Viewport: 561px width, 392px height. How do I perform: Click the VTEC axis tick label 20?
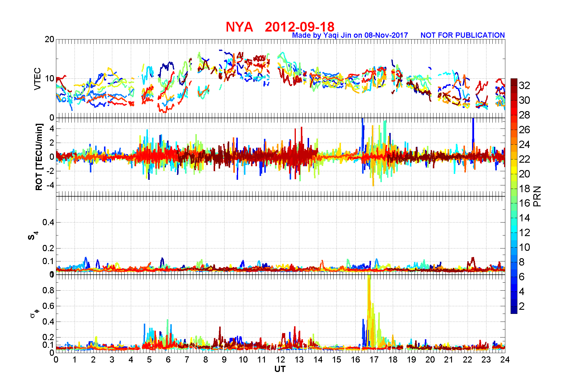[49, 39]
